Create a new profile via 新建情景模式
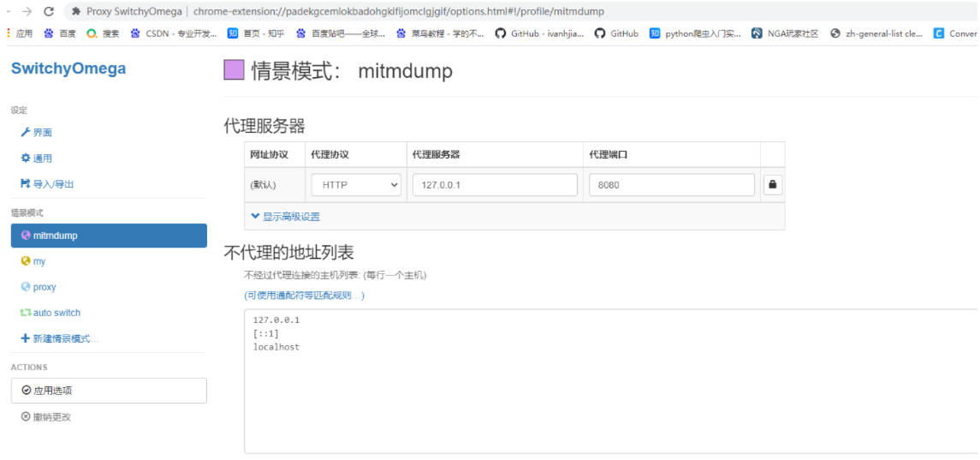980x460 pixels. pos(109,338)
